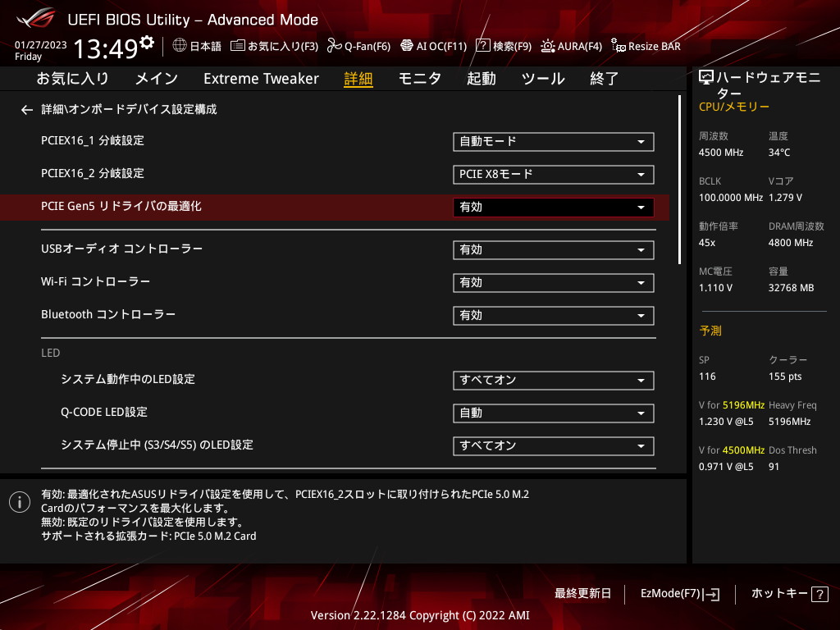The image size is (840, 630).
Task: Click 4500 MHz frequency value
Action: [x=720, y=153]
